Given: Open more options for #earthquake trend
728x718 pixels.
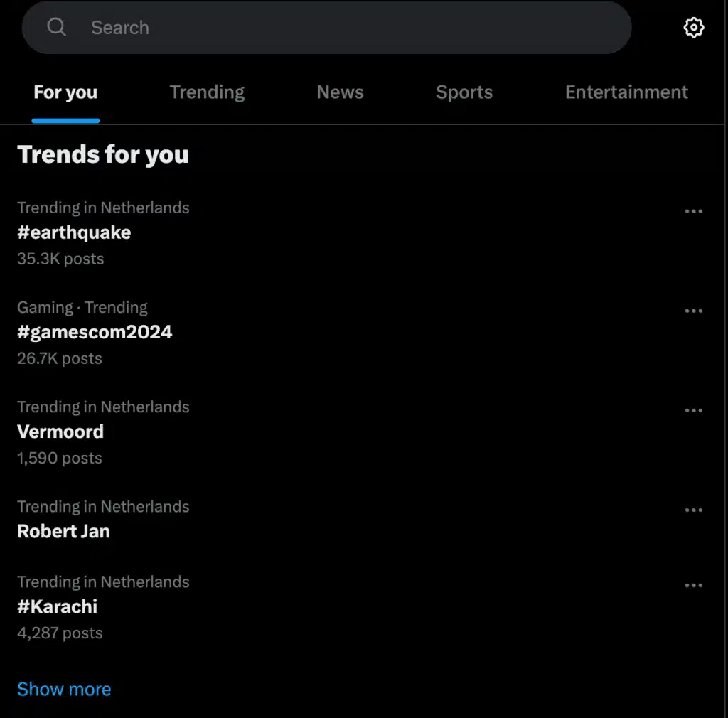Looking at the screenshot, I should [x=693, y=210].
